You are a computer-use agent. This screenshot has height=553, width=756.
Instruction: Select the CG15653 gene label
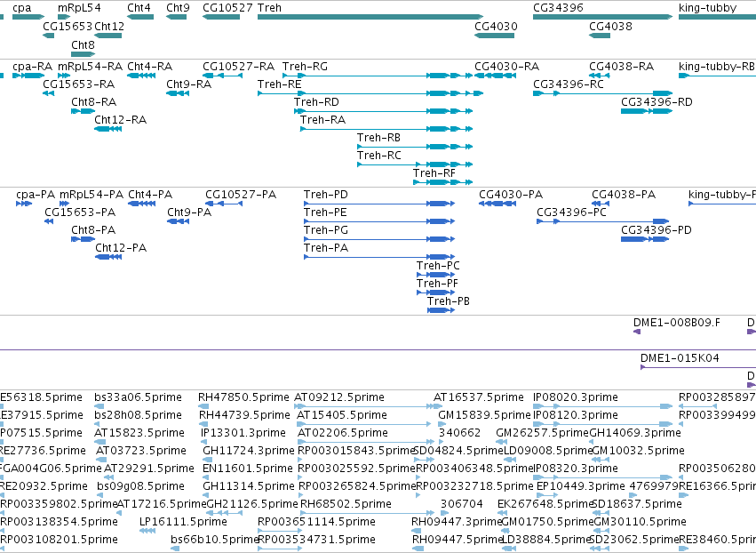click(68, 26)
